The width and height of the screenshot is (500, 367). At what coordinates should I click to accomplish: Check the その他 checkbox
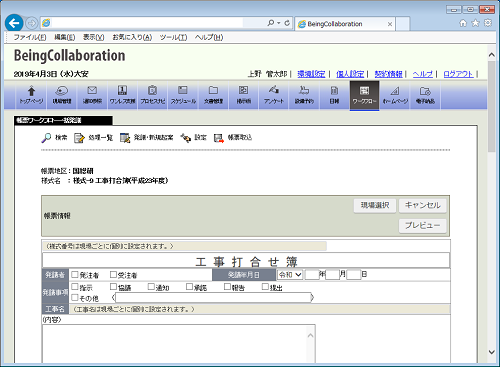(75, 297)
